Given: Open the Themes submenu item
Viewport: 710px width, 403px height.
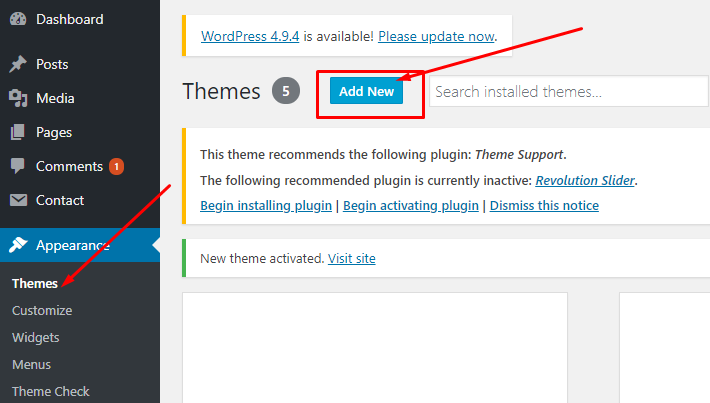Looking at the screenshot, I should point(35,284).
